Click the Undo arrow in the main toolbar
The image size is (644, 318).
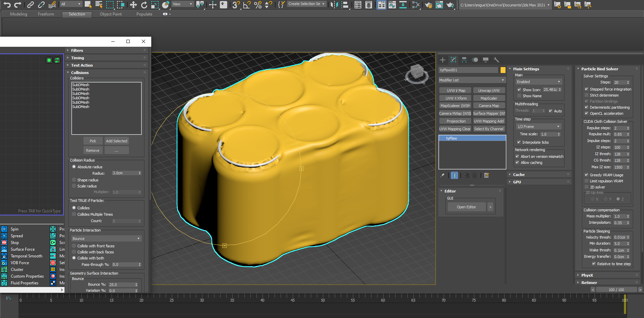[7, 4]
